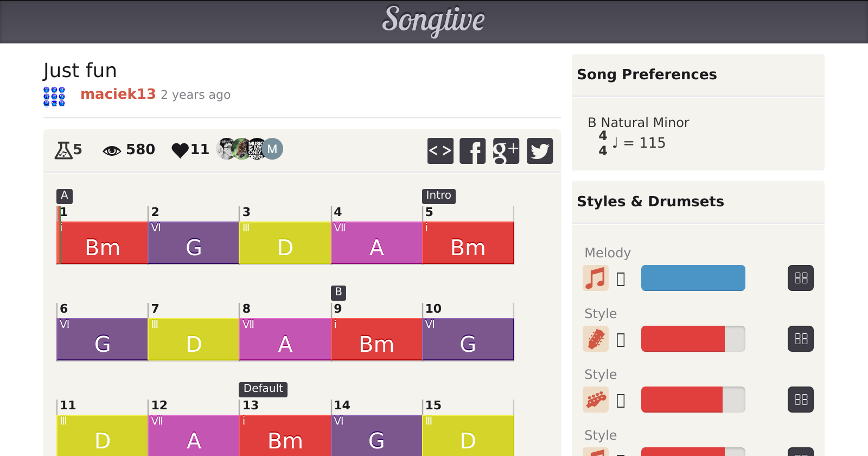Click the remix flask icon
Image resolution: width=868 pixels, height=456 pixels.
coord(63,150)
